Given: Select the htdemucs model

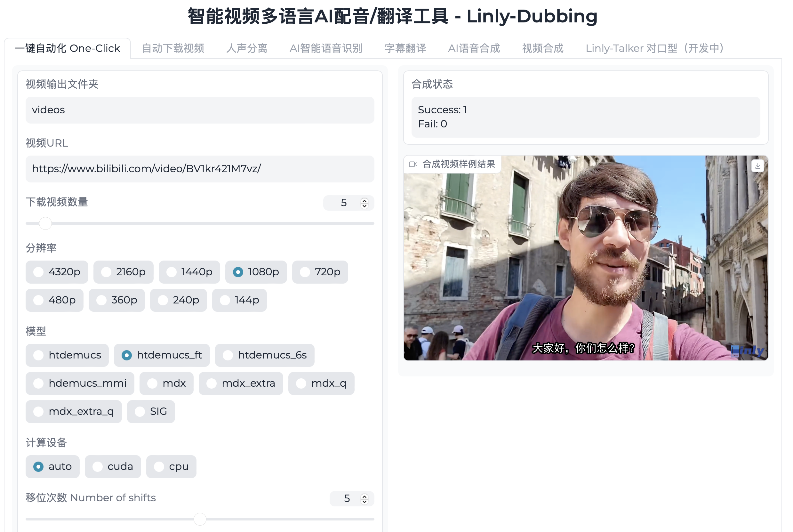Looking at the screenshot, I should click(x=38, y=355).
